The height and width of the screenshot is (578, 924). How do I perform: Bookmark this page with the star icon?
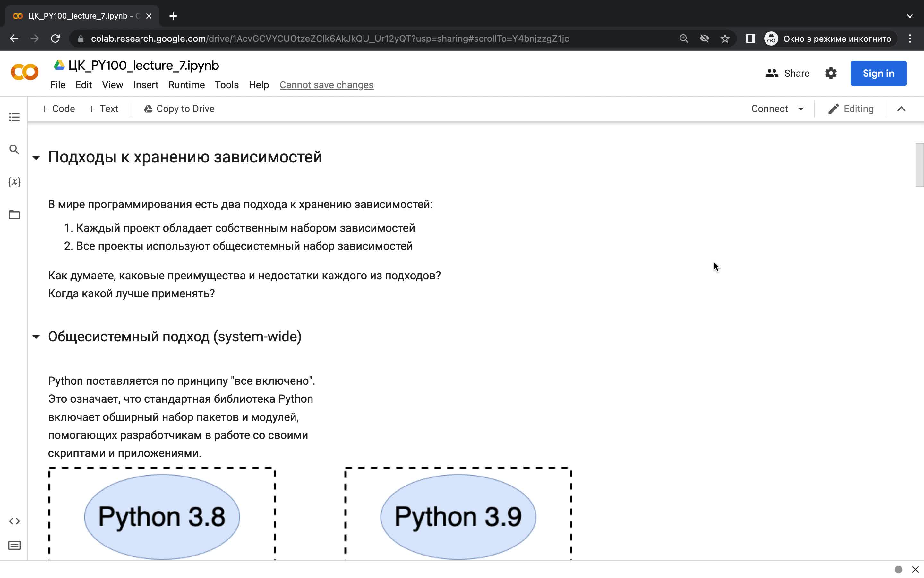click(x=725, y=39)
